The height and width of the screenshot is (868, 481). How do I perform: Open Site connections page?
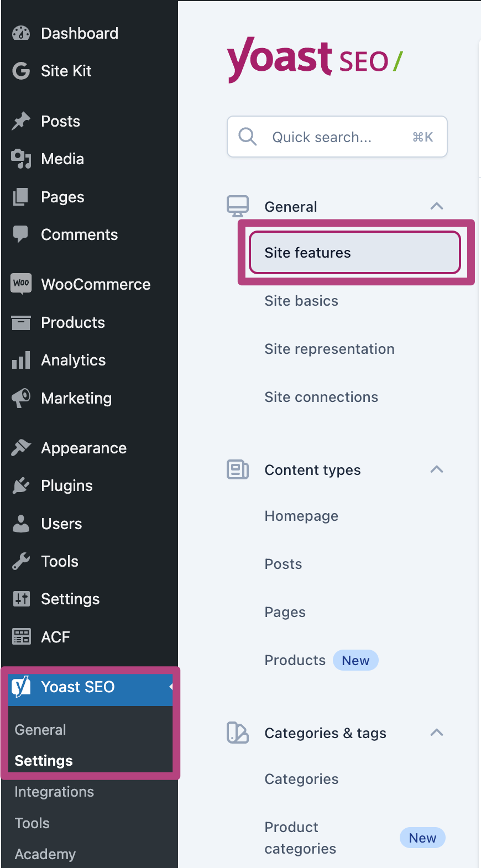[x=321, y=397]
